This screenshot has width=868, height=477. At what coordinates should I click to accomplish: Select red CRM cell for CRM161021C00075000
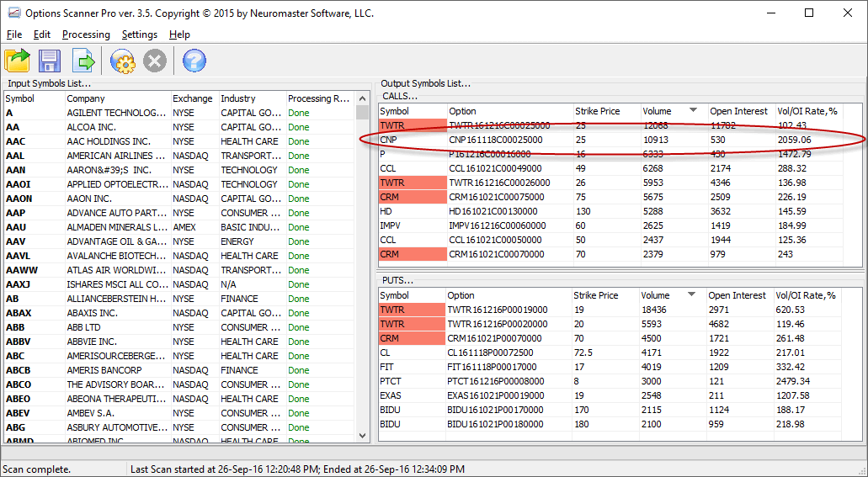[413, 197]
